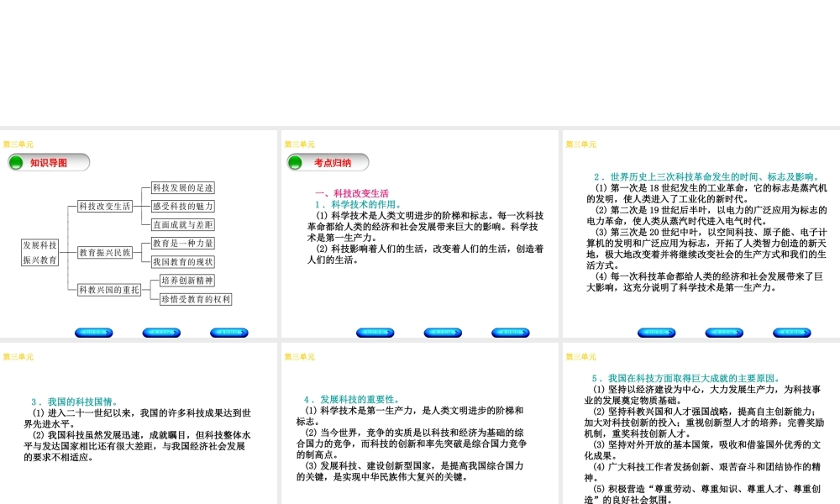The width and height of the screenshot is (840, 504).
Task: Click the heading 3．我国的科技国情。
Action: tap(75, 402)
